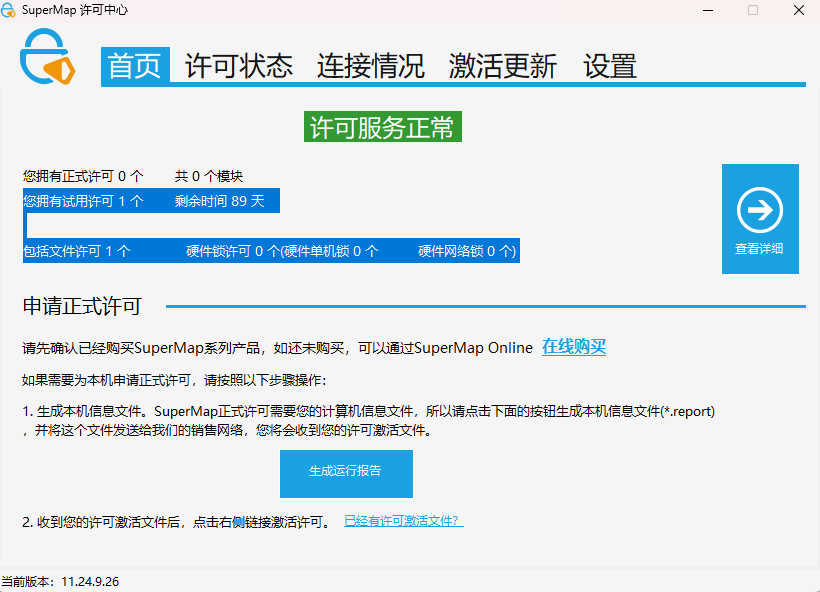Select the 您拥有试用许可 1 个 row
The image size is (820, 592).
tap(151, 201)
